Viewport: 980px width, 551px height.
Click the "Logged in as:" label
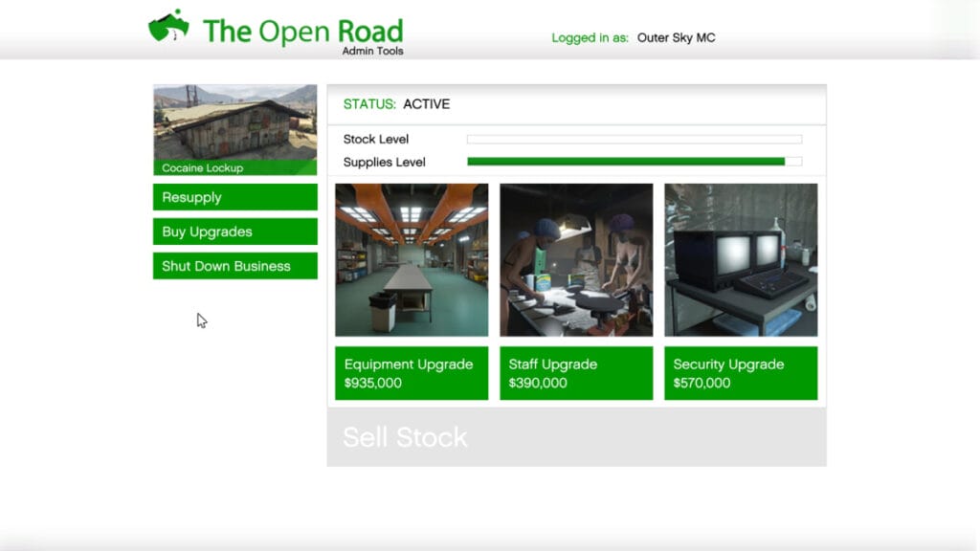(590, 38)
